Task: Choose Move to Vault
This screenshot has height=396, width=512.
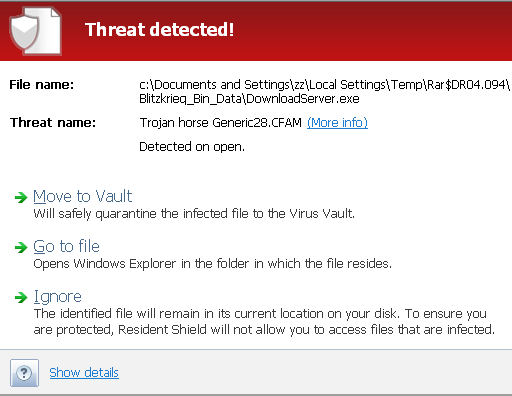Action: tap(83, 196)
